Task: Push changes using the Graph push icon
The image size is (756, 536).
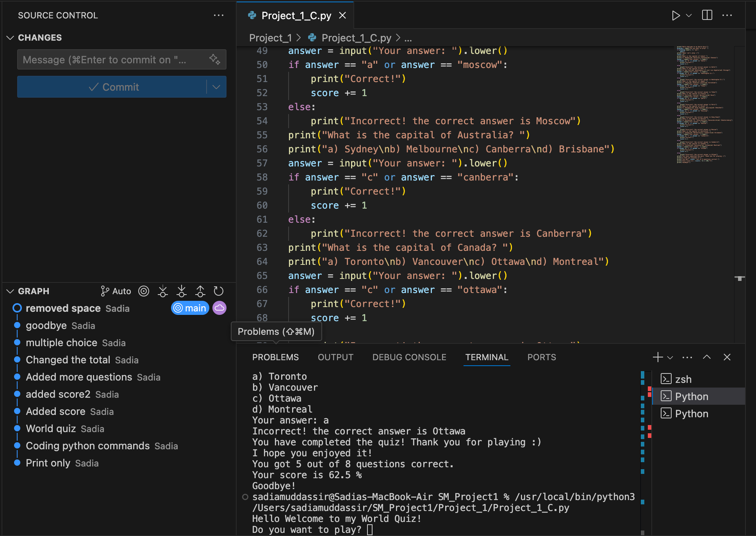Action: coord(200,291)
